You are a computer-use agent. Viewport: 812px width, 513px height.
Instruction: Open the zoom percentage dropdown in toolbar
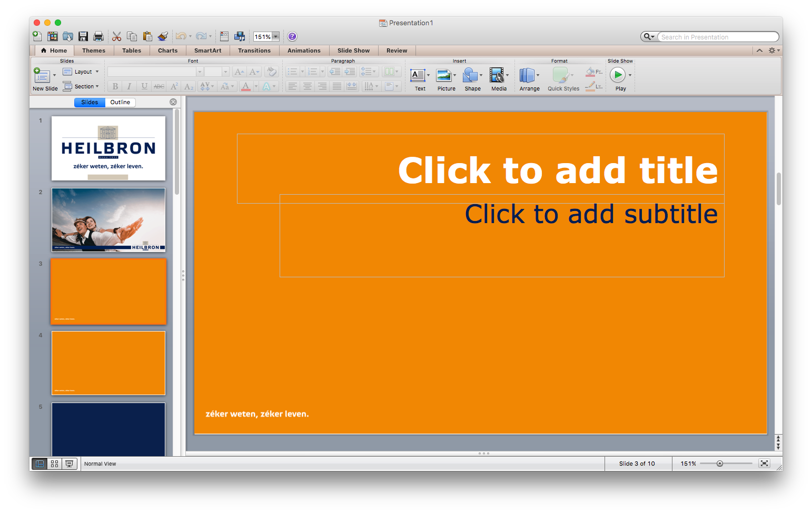(x=275, y=37)
